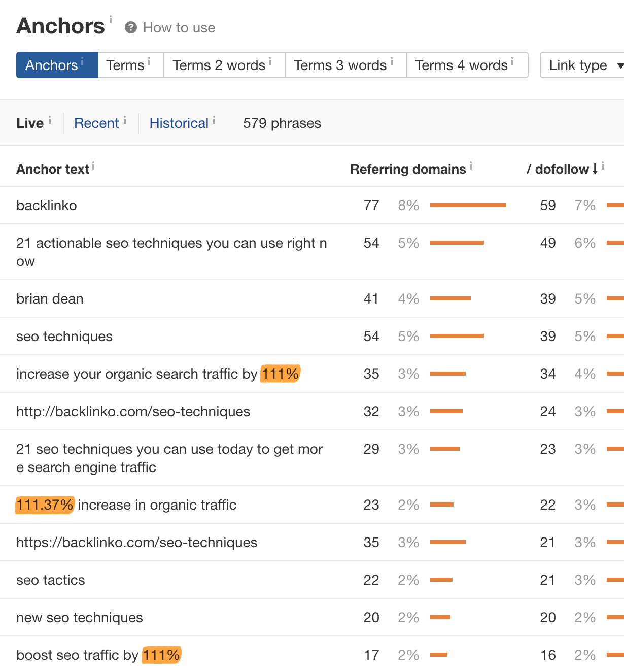624x672 pixels.
Task: Open the How to use link
Action: click(179, 28)
